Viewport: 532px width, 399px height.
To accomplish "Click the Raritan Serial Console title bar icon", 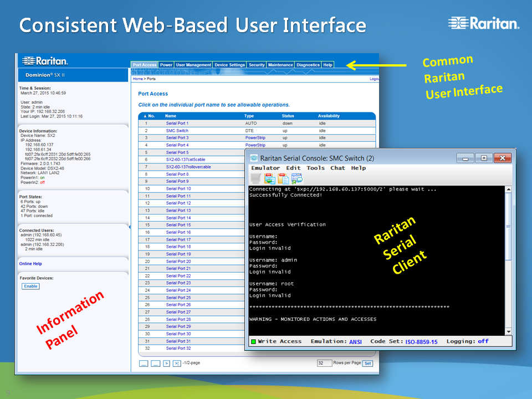I will pos(254,158).
